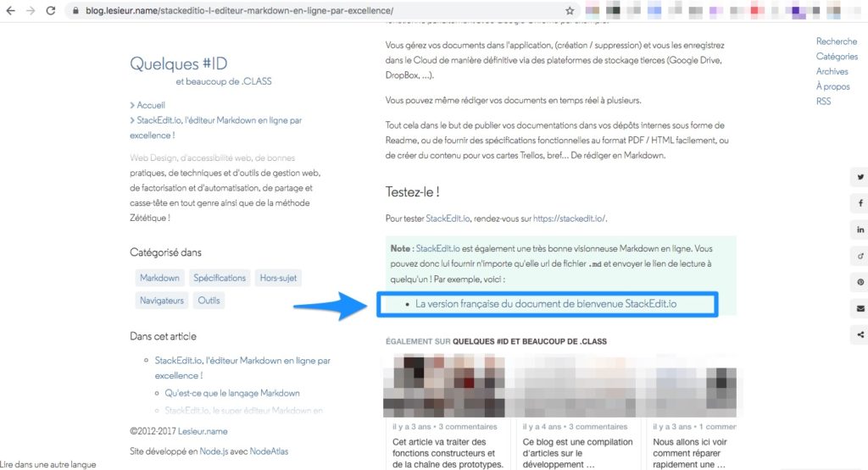This screenshot has width=868, height=470.
Task: Share the article on Twitter
Action: [x=860, y=177]
